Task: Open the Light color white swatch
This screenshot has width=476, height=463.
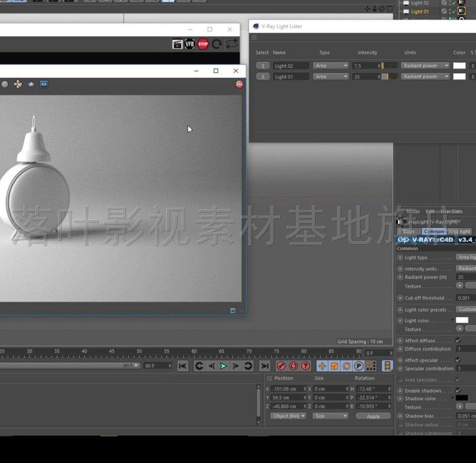Action: (x=462, y=320)
